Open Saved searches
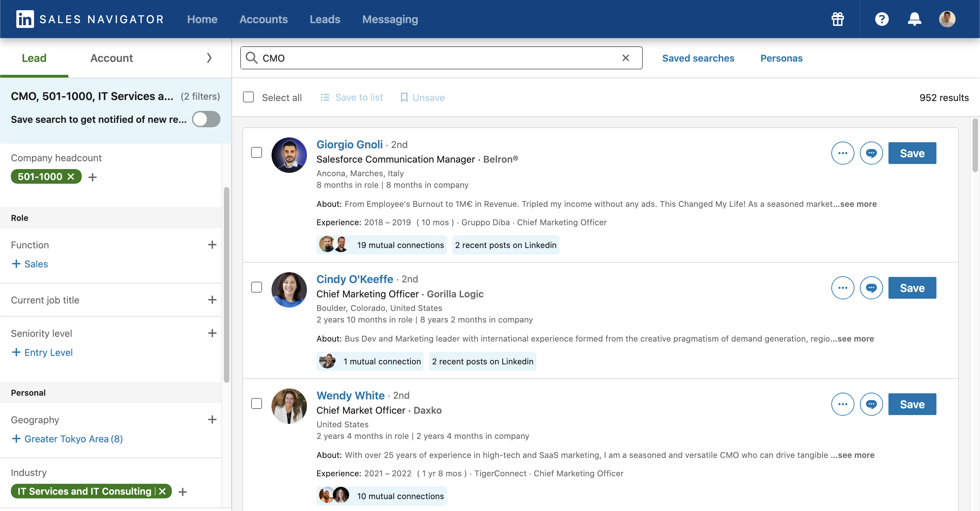The image size is (980, 511). [698, 58]
